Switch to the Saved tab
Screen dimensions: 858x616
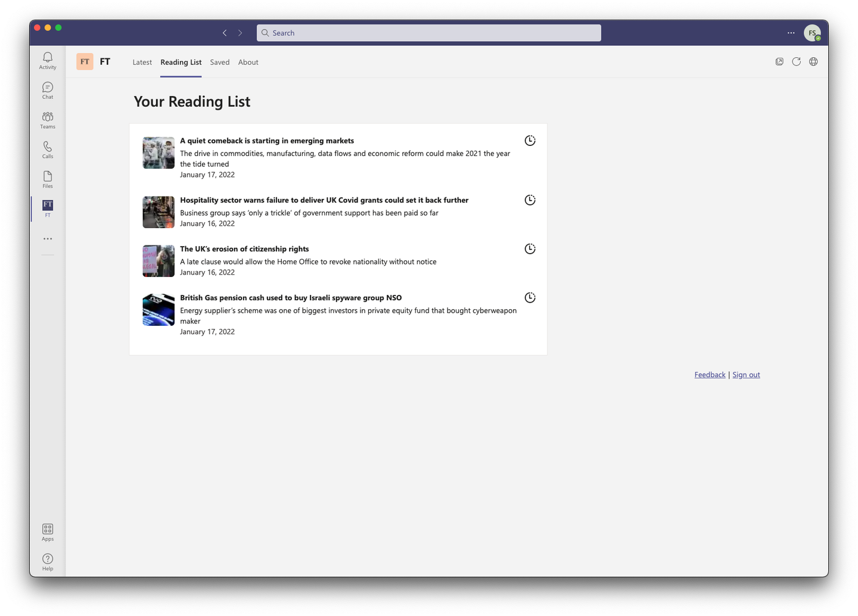click(219, 63)
